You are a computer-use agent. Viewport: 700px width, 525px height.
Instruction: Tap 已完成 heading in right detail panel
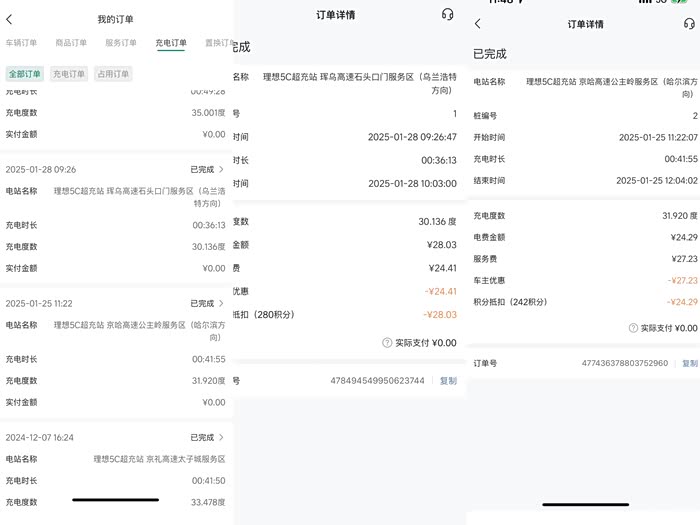[490, 54]
